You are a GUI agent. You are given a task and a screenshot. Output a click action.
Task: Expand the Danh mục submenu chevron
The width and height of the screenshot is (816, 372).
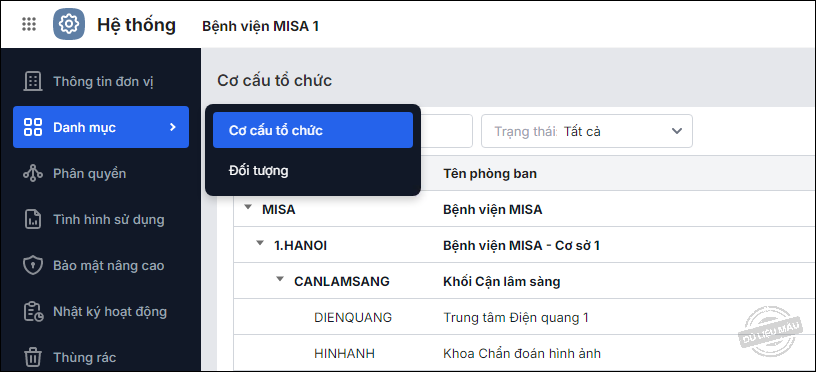[173, 127]
